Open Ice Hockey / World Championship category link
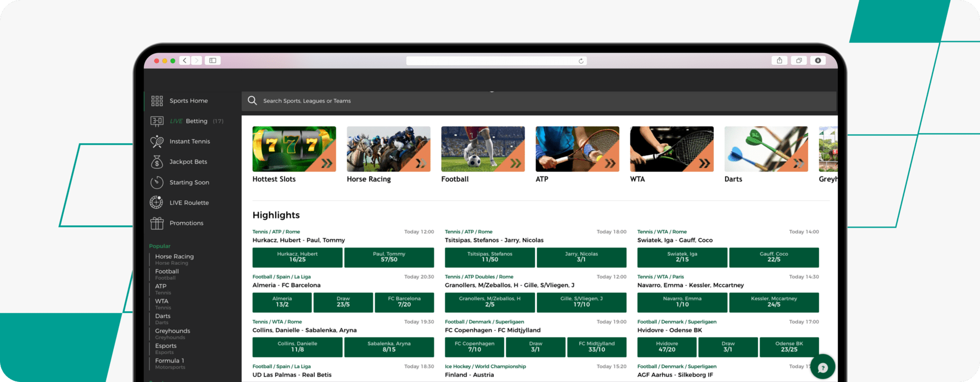980x382 pixels. tap(486, 366)
